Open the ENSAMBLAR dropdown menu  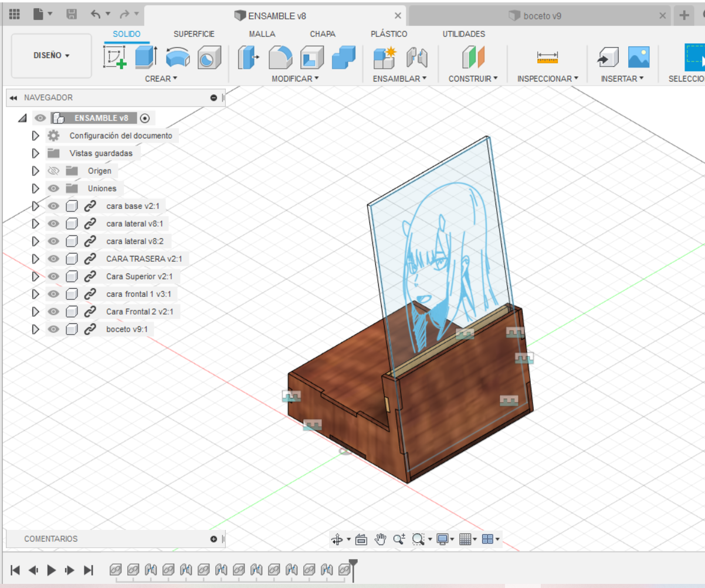399,78
